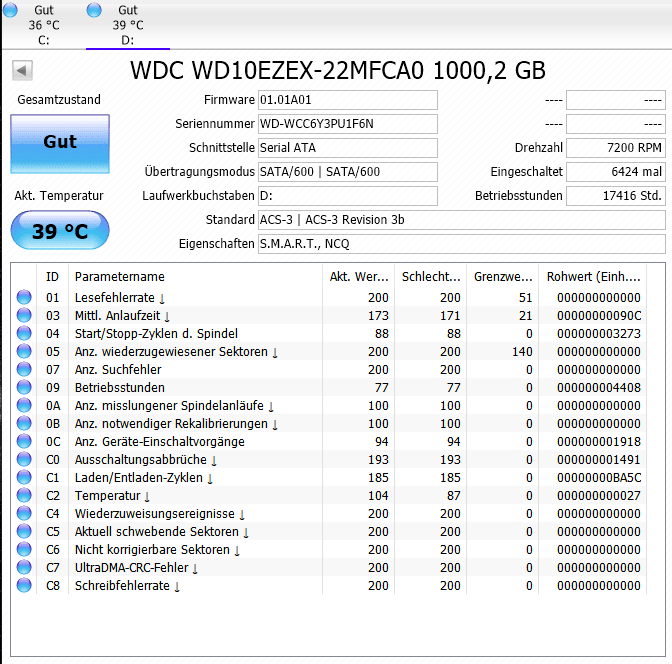Click status orb for Laden/Entladen-Zyklen row

click(24, 477)
